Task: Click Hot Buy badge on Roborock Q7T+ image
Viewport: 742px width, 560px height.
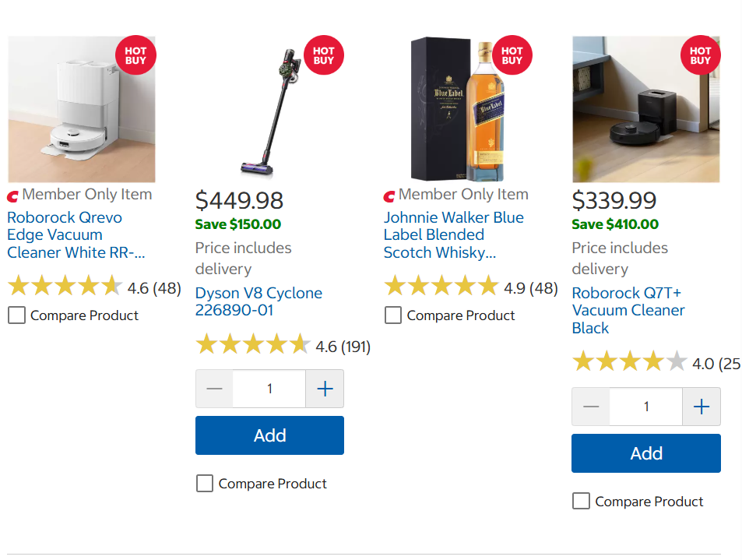Action: (x=701, y=55)
